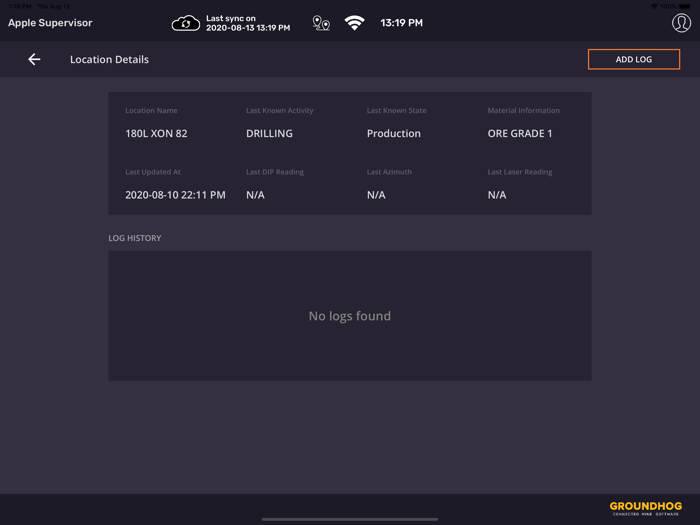Click the 'Last DIP Reading' label
The width and height of the screenshot is (700, 525).
(275, 172)
